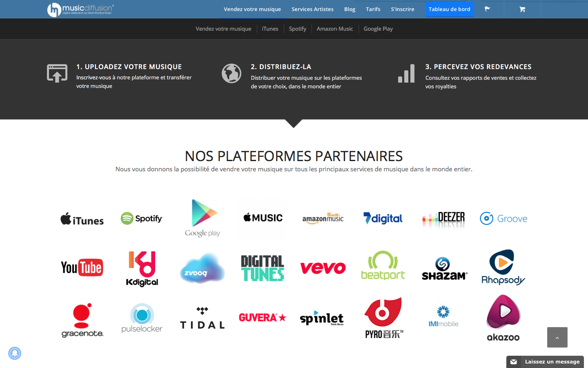This screenshot has height=368, width=588.
Task: Click the Nos plateformes partenaires heading
Action: [294, 156]
